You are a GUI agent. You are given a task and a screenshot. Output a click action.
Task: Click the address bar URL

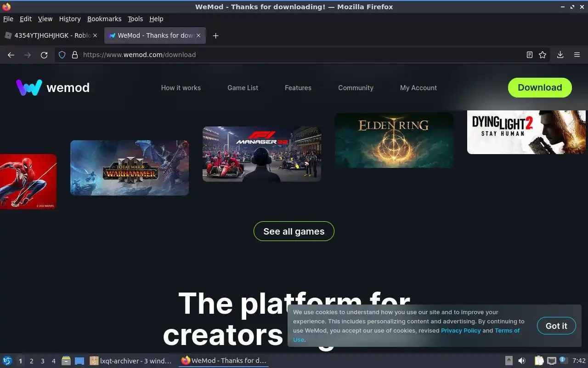pos(139,55)
